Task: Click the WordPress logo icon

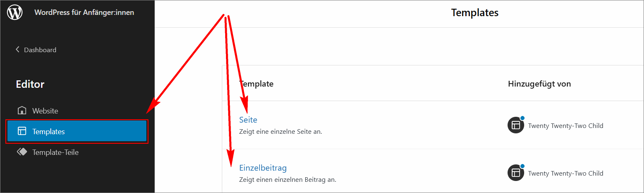Action: point(15,12)
